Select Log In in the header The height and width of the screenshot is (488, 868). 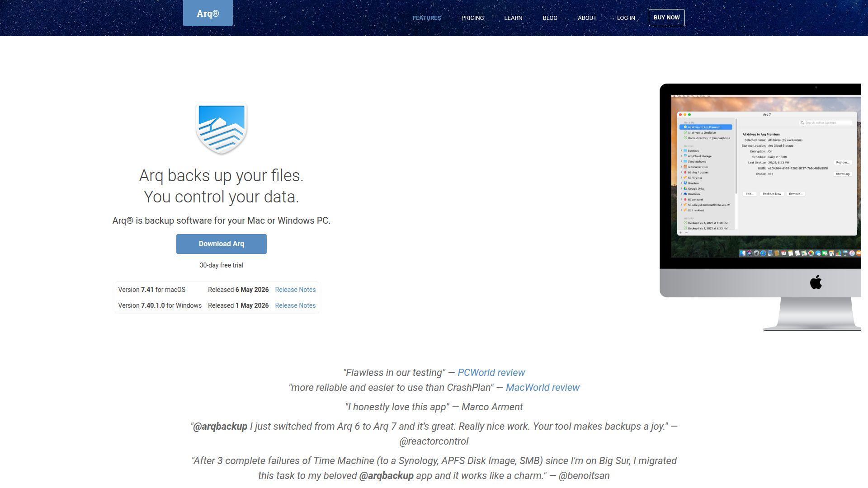click(626, 18)
